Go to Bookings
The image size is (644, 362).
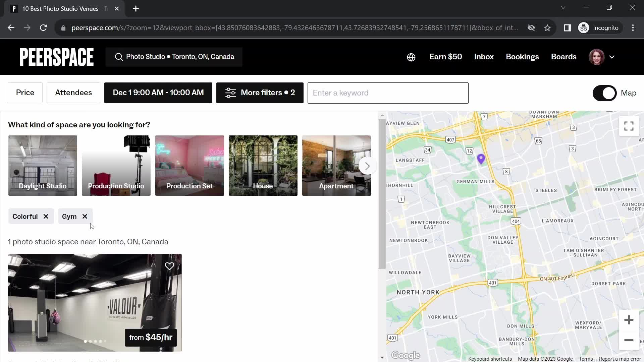tap(522, 57)
